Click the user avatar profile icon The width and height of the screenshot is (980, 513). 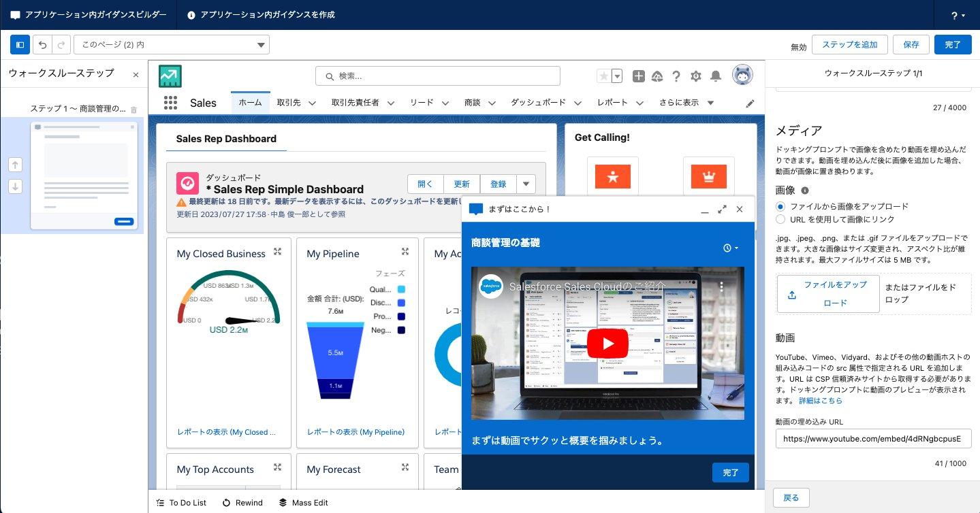coord(742,75)
